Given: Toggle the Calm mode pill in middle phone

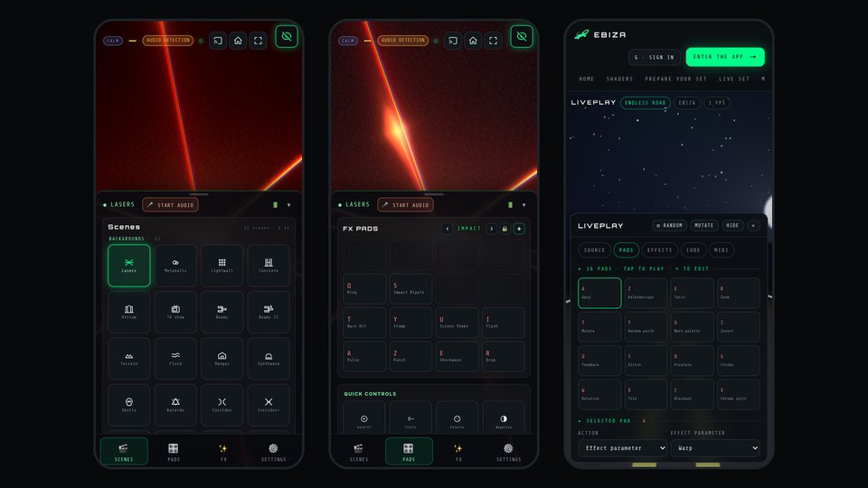Looking at the screenshot, I should tap(347, 41).
